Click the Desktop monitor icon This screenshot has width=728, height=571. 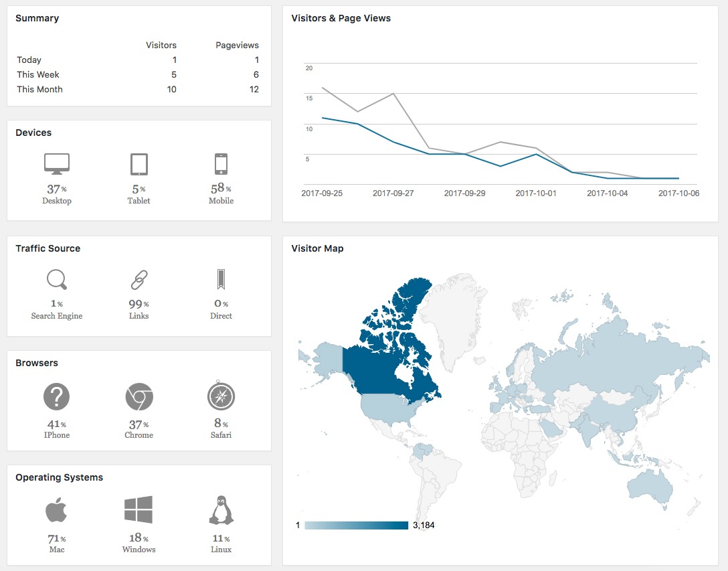point(57,164)
